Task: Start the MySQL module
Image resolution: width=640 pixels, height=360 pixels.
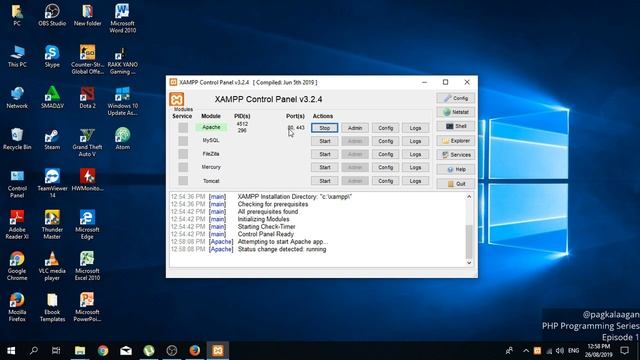Action: click(x=324, y=141)
